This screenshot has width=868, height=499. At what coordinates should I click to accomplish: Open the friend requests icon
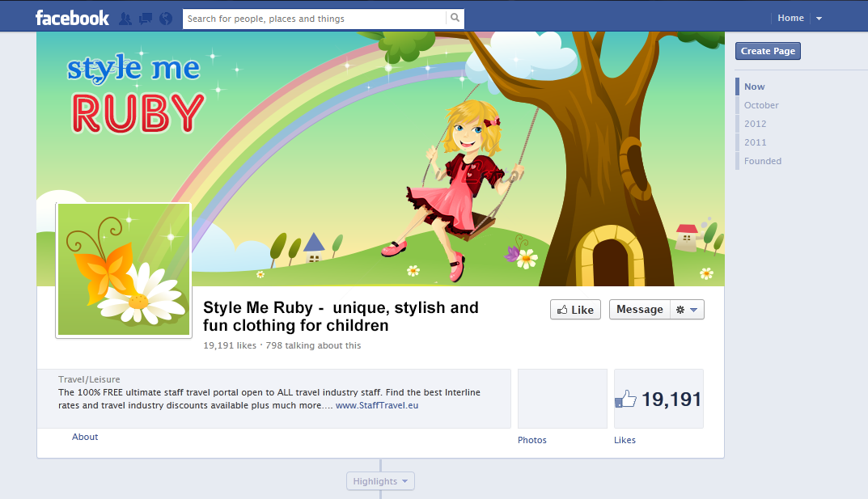(125, 19)
